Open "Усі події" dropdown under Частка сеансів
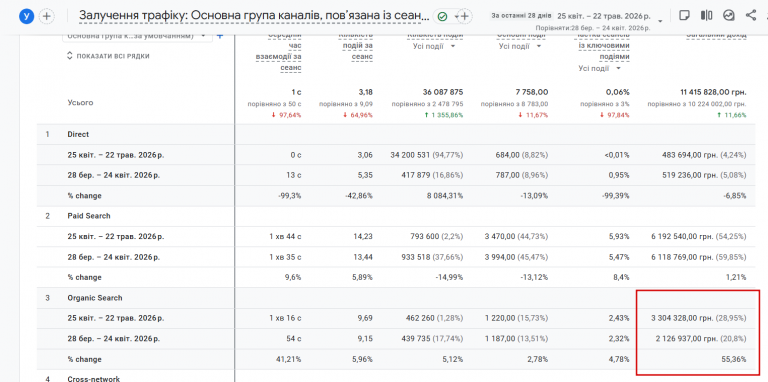 (x=599, y=69)
